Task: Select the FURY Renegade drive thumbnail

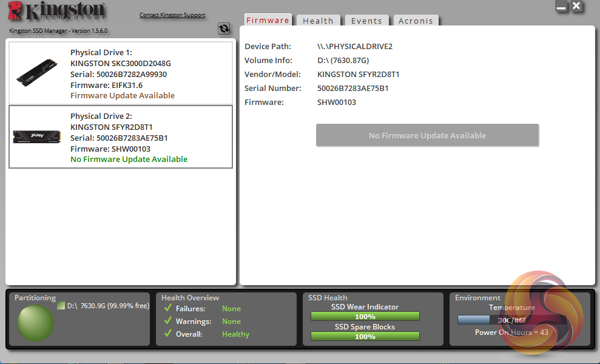Action: (37, 136)
